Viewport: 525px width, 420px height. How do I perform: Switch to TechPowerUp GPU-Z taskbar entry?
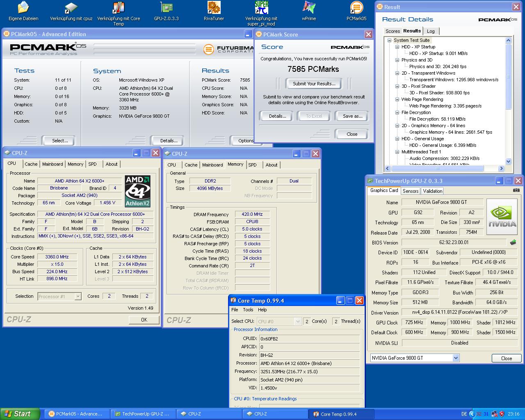coord(142,414)
